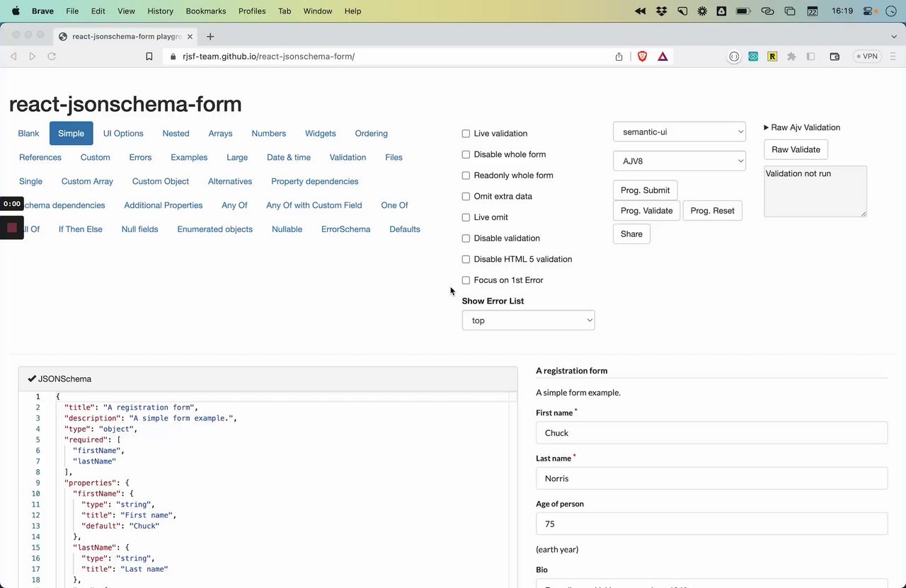Open the Apple menu icon
Image resolution: width=906 pixels, height=588 pixels.
16,11
